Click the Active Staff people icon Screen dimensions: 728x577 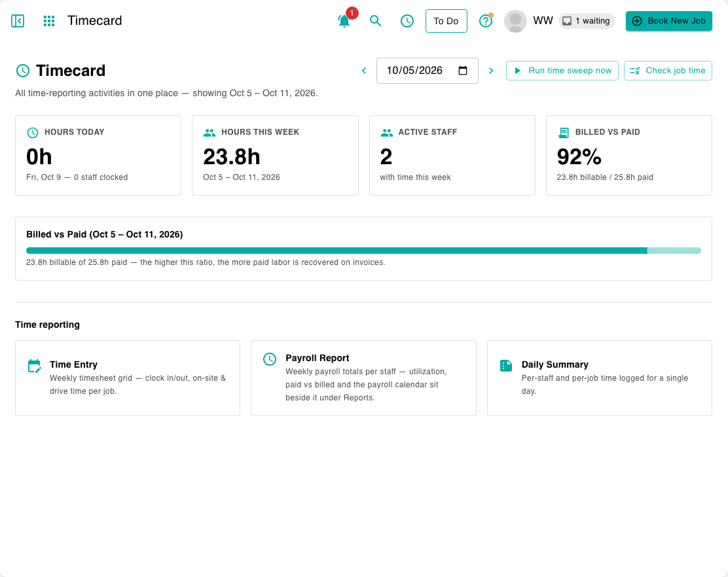[x=386, y=133]
